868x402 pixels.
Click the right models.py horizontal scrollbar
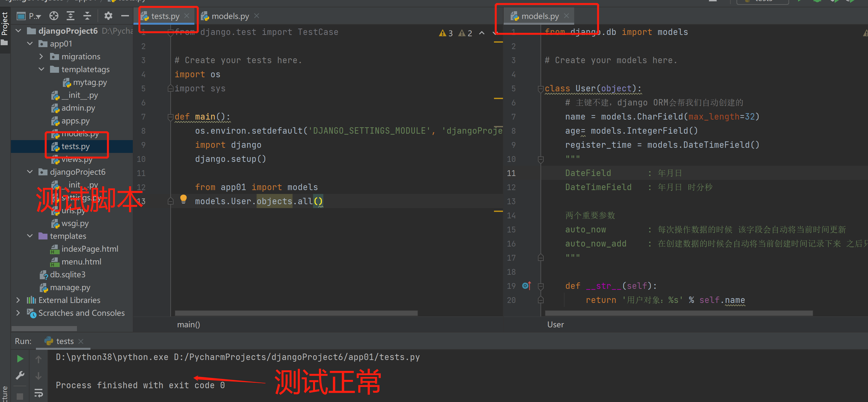pyautogui.click(x=679, y=313)
